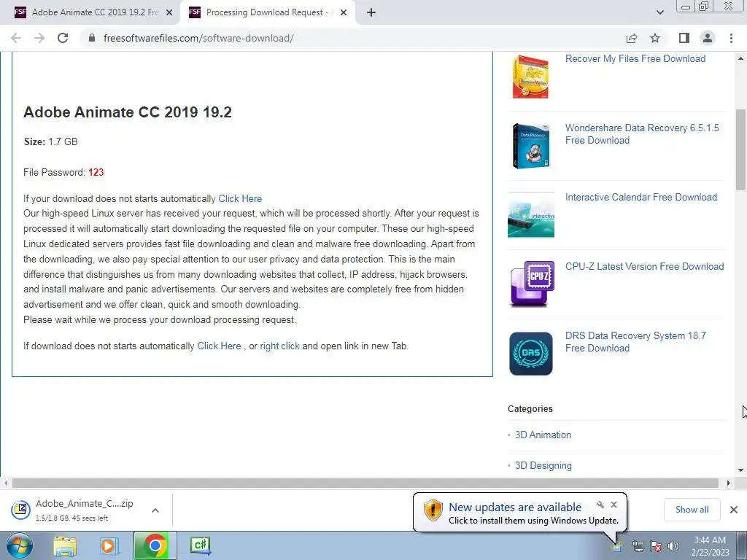
Task: Close the Processing Download Request tab
Action: (344, 13)
